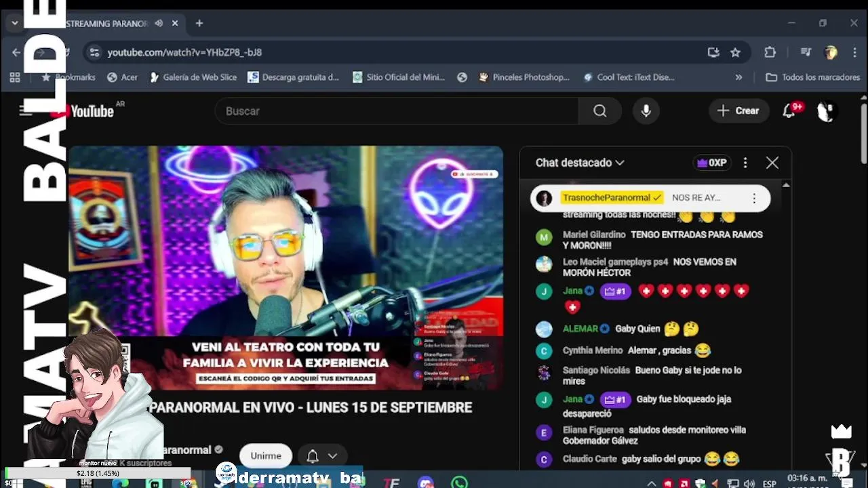Mute the tab via speaker icon
The image size is (868, 488).
pyautogui.click(x=159, y=23)
